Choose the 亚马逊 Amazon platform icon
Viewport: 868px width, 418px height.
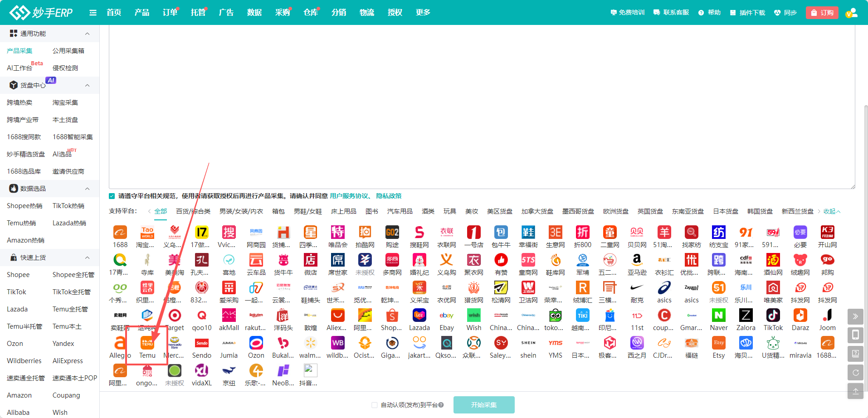point(637,260)
